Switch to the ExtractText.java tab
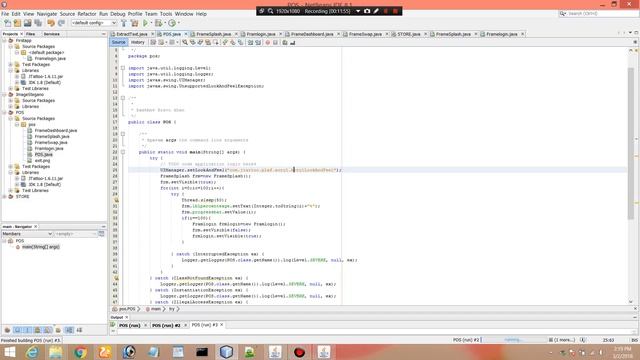 click(x=132, y=34)
